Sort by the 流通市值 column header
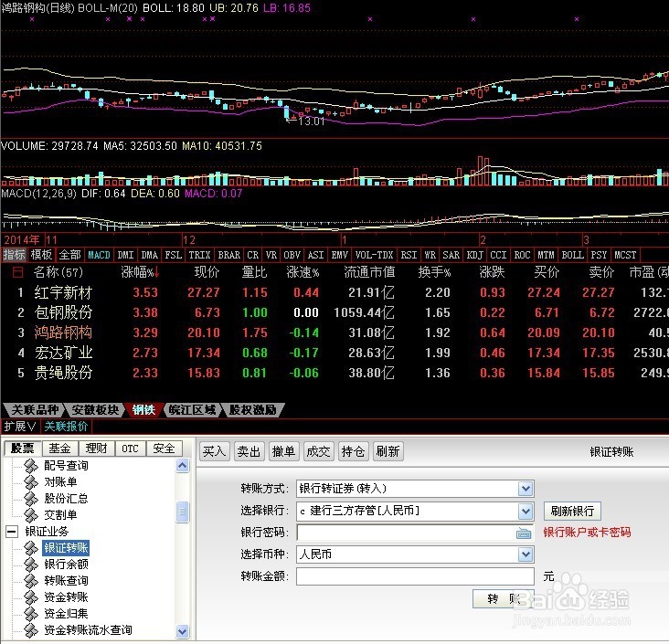Screen dimensions: 669x644 click(369, 272)
